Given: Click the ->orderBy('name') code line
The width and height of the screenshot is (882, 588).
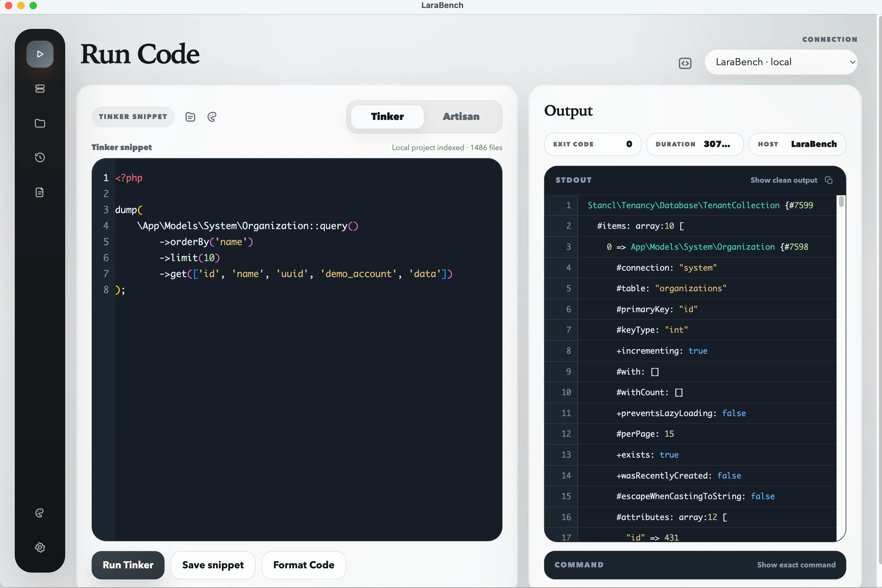Looking at the screenshot, I should pos(206,242).
